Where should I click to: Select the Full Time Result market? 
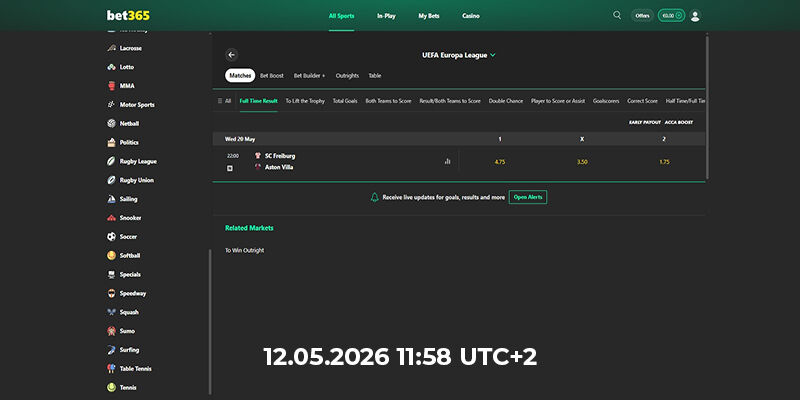[x=258, y=101]
